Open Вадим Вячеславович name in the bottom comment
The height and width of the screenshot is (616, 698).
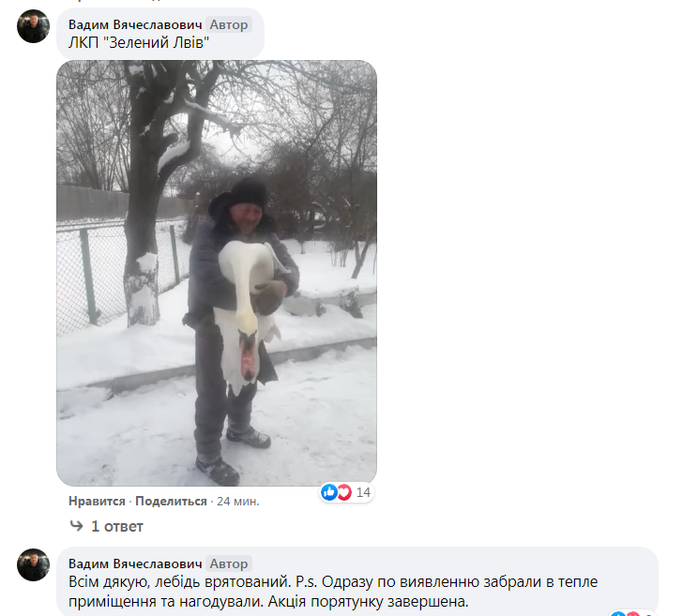point(135,563)
